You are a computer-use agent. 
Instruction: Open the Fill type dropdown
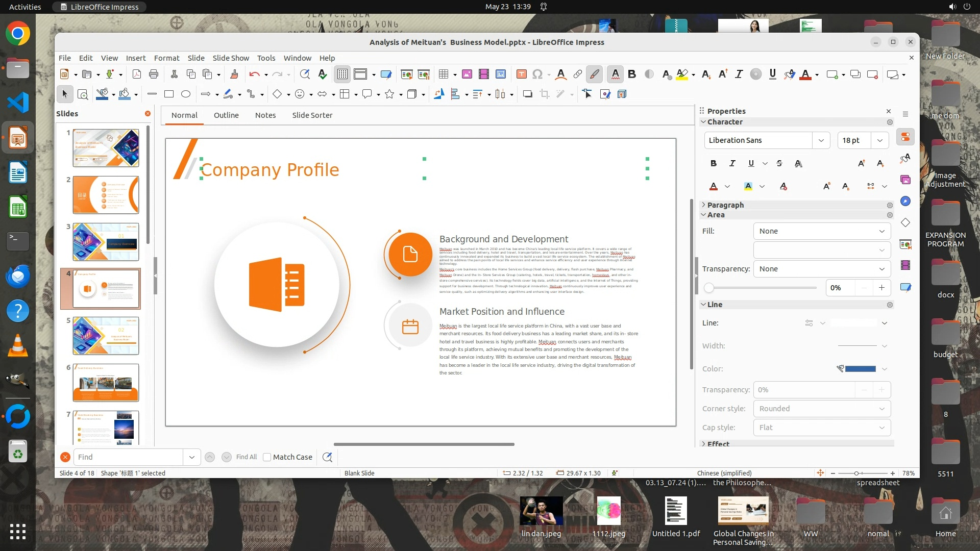point(822,231)
